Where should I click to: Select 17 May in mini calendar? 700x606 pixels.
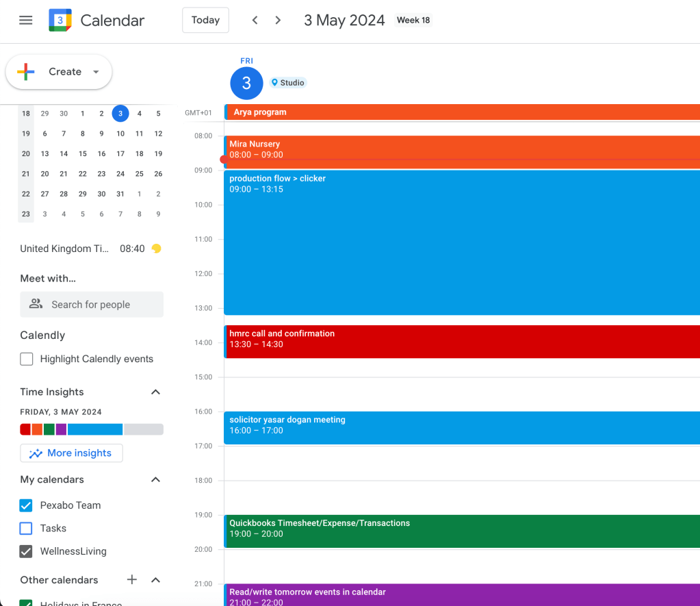click(120, 154)
